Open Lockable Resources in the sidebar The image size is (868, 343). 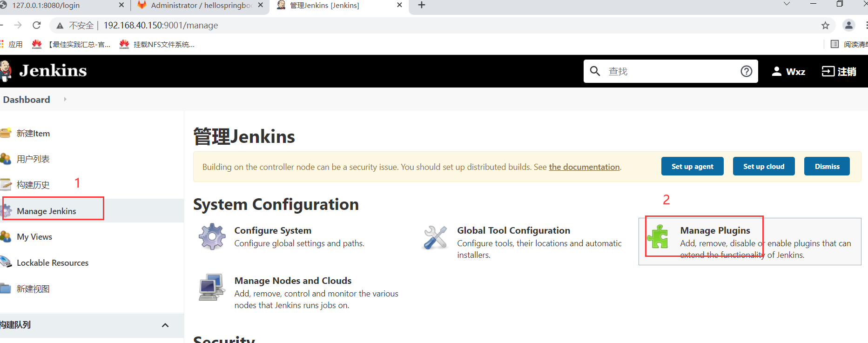tap(53, 263)
